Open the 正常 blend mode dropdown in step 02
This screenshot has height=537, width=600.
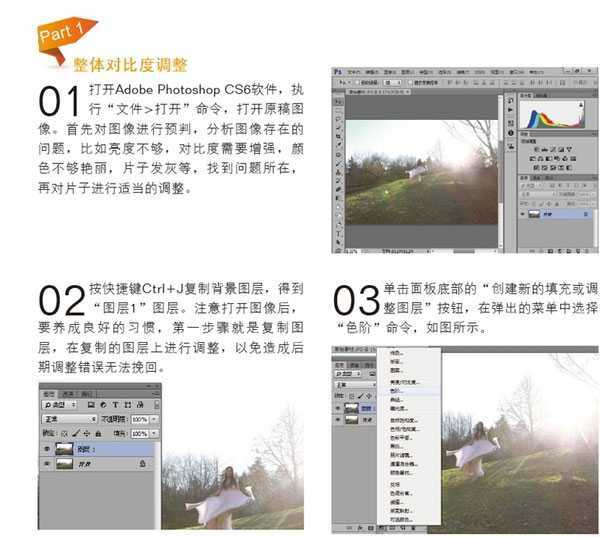pos(69,419)
